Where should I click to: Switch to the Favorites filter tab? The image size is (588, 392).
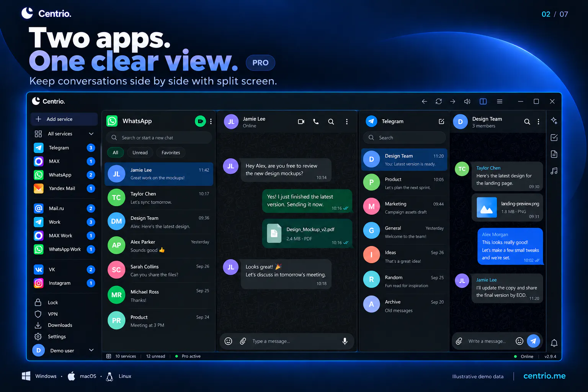pos(171,153)
